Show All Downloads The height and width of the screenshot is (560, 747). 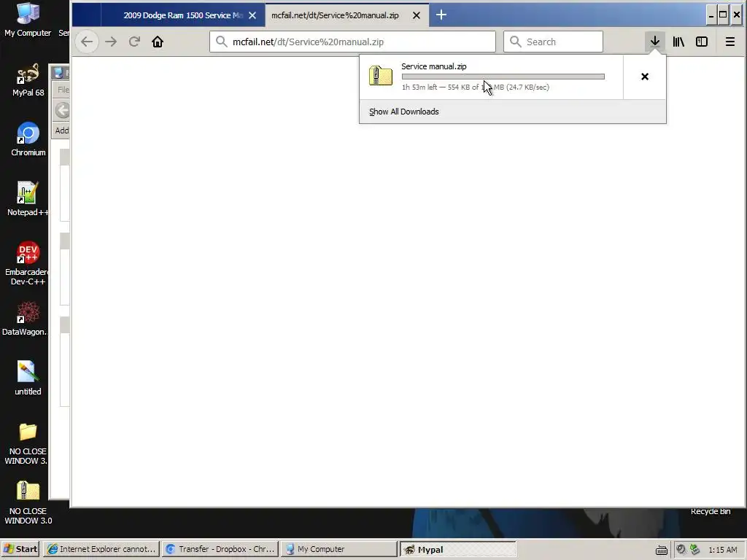click(x=404, y=112)
